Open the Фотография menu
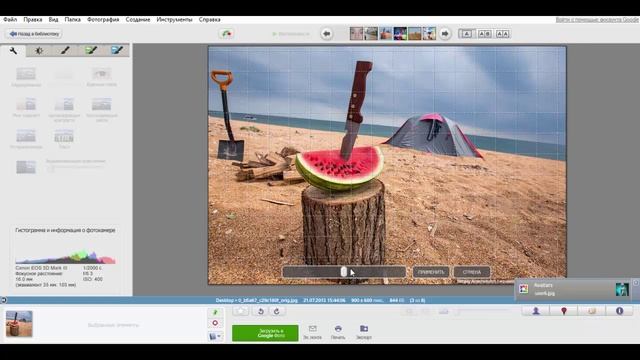This screenshot has width=640, height=360. coord(103,20)
